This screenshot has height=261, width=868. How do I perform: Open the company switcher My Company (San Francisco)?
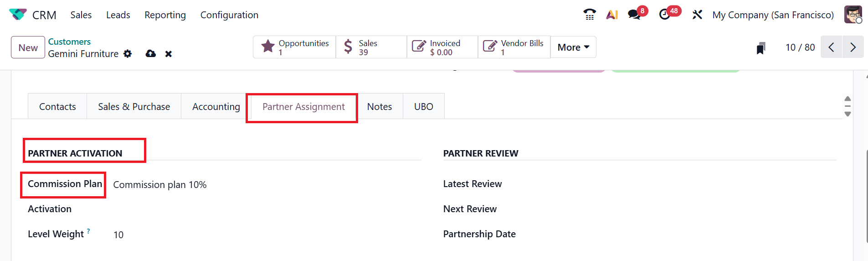pyautogui.click(x=773, y=15)
